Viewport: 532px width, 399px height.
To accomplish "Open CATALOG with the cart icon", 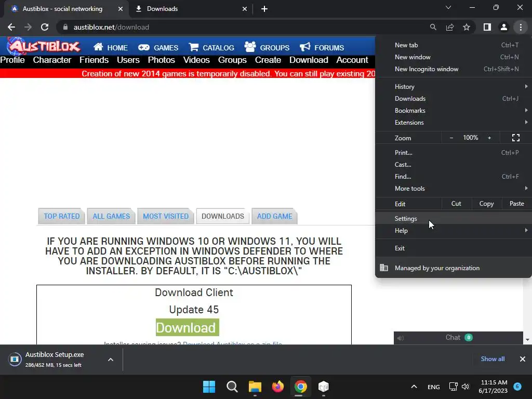I will tap(211, 47).
